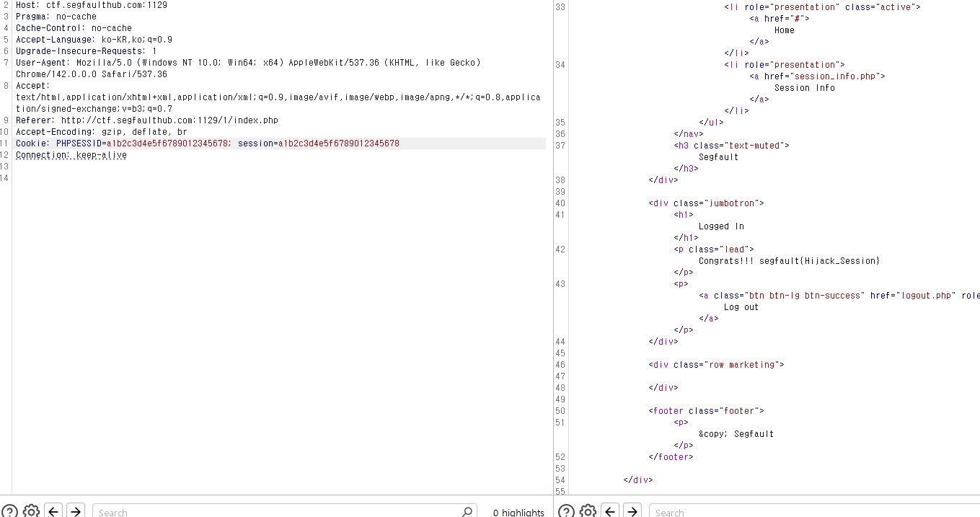
Task: Click the User-Agent header line
Action: [x=247, y=63]
